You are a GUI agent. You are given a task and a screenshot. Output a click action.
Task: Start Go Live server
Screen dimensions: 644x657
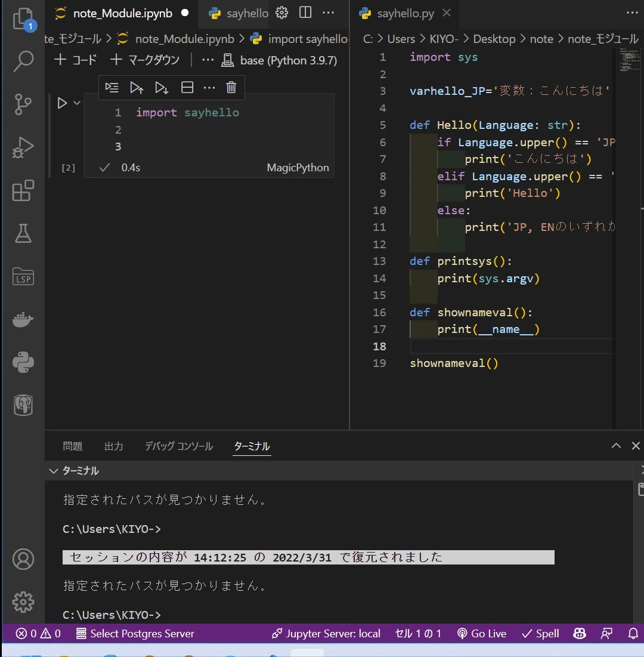482,634
